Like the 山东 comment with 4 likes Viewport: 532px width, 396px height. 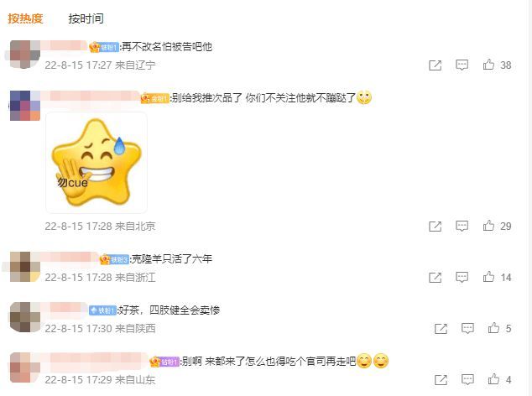click(x=493, y=379)
